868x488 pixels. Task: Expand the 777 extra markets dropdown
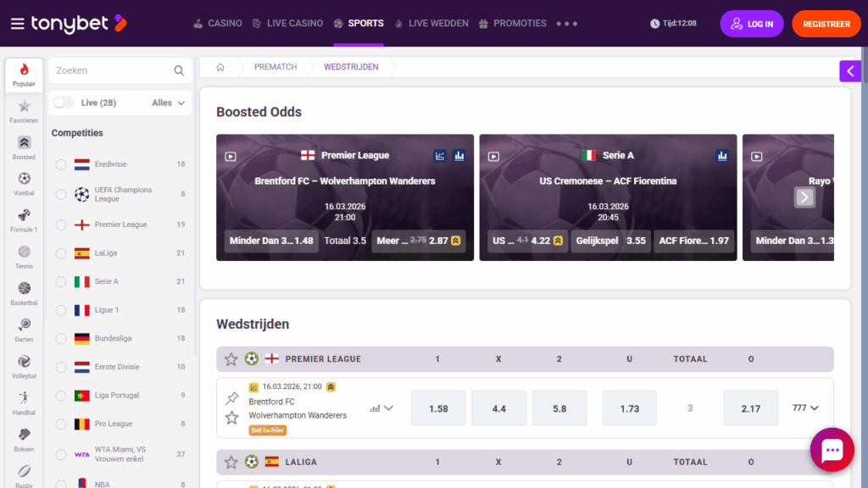805,408
